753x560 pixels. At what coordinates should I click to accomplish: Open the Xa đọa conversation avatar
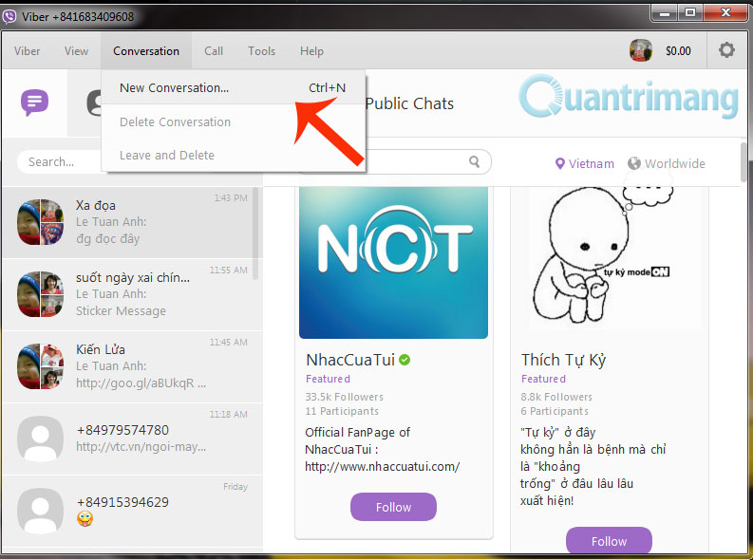click(40, 222)
